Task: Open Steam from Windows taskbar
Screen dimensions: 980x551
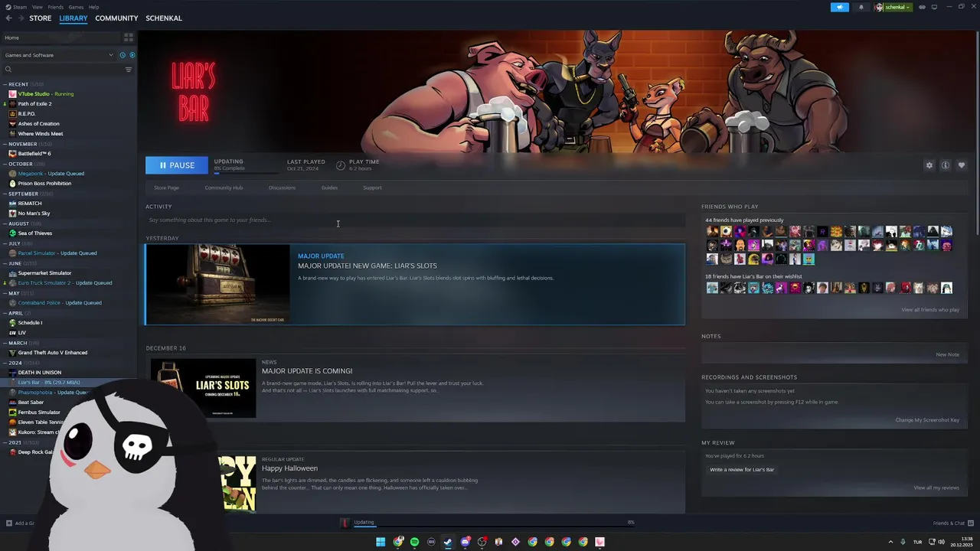Action: tap(448, 542)
